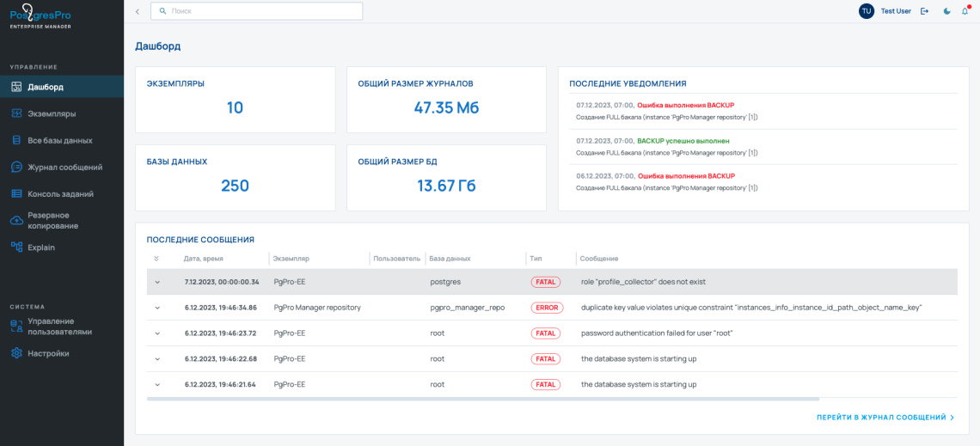
Task: Open Настройки menu item
Action: 62,353
